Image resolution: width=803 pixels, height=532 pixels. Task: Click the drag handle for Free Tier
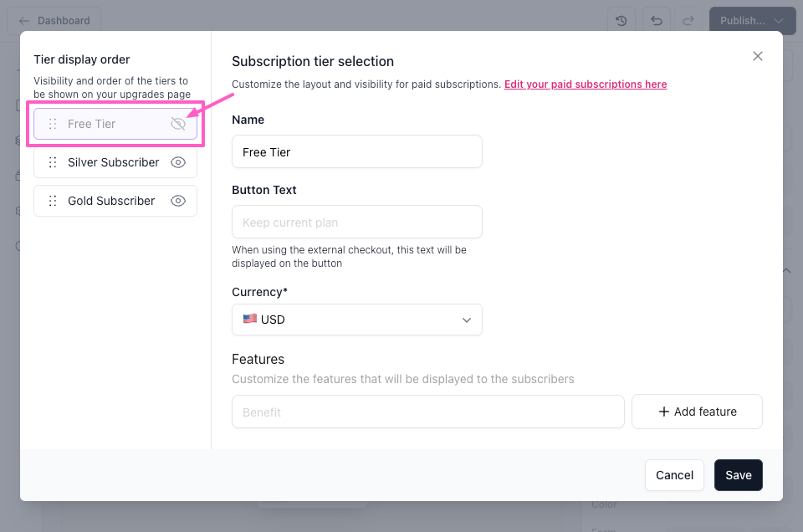point(53,124)
